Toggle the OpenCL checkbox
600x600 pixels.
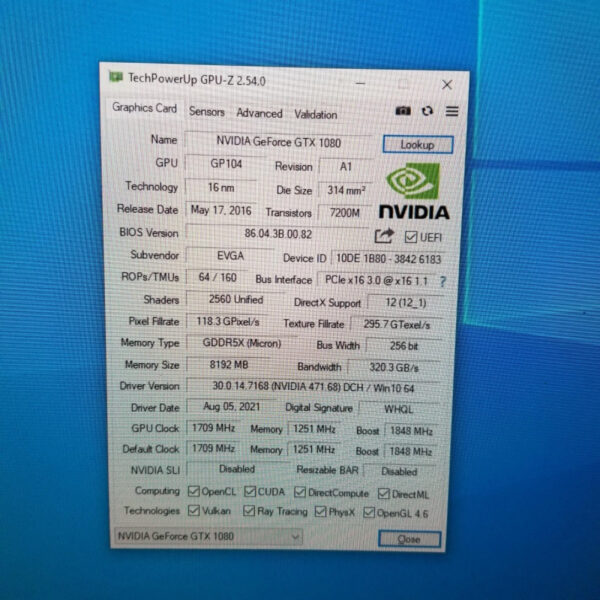coord(194,491)
